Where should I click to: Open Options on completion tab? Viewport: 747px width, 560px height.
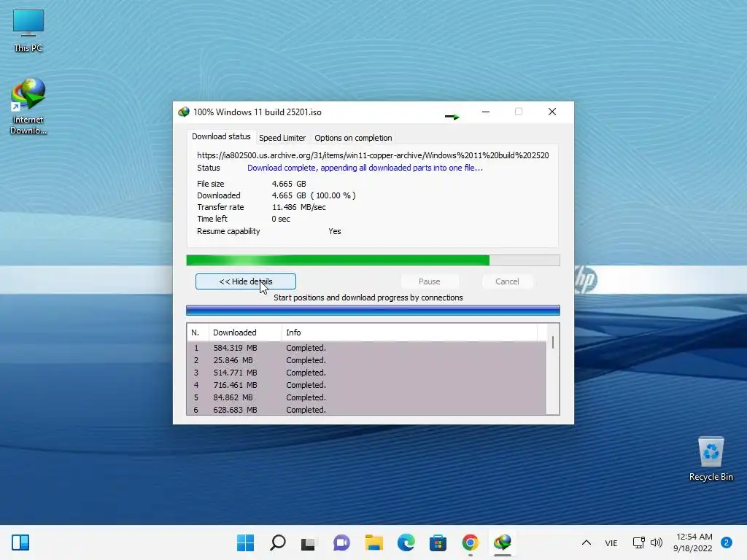pos(353,138)
